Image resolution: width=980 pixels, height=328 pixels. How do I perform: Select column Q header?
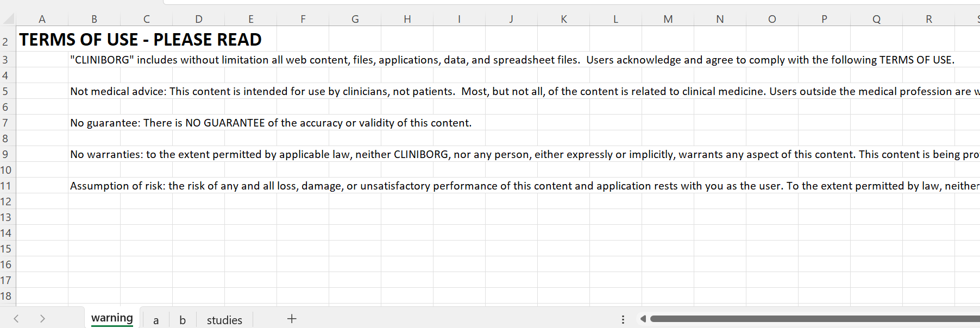(x=876, y=19)
